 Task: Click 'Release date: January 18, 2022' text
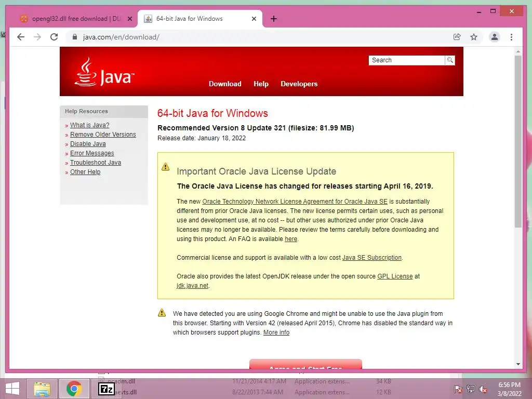pos(202,138)
